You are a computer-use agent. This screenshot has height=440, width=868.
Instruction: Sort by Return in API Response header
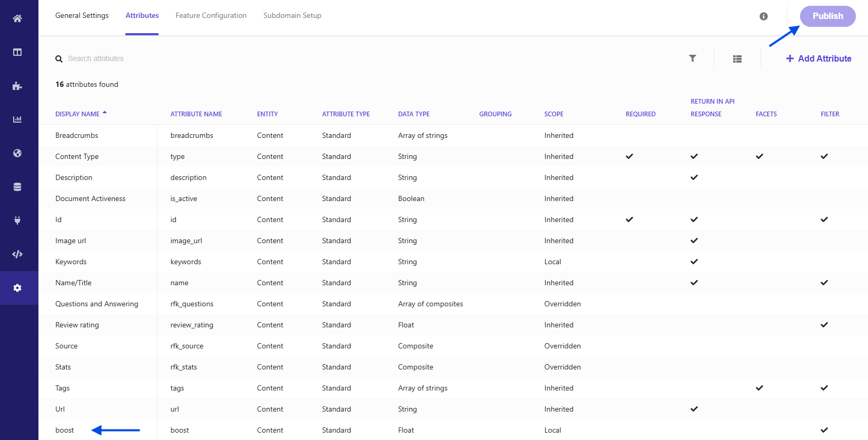pos(713,107)
